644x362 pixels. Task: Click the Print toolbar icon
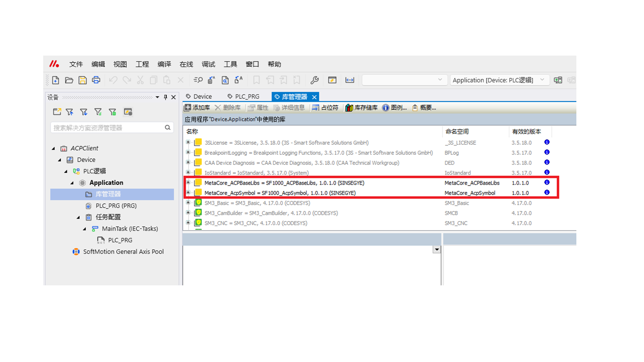(96, 80)
